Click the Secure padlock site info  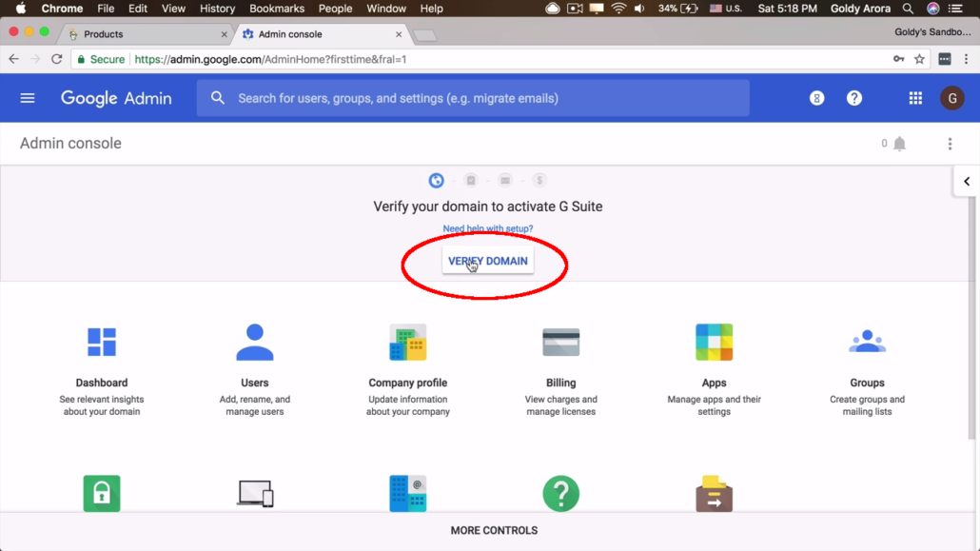[x=101, y=59]
